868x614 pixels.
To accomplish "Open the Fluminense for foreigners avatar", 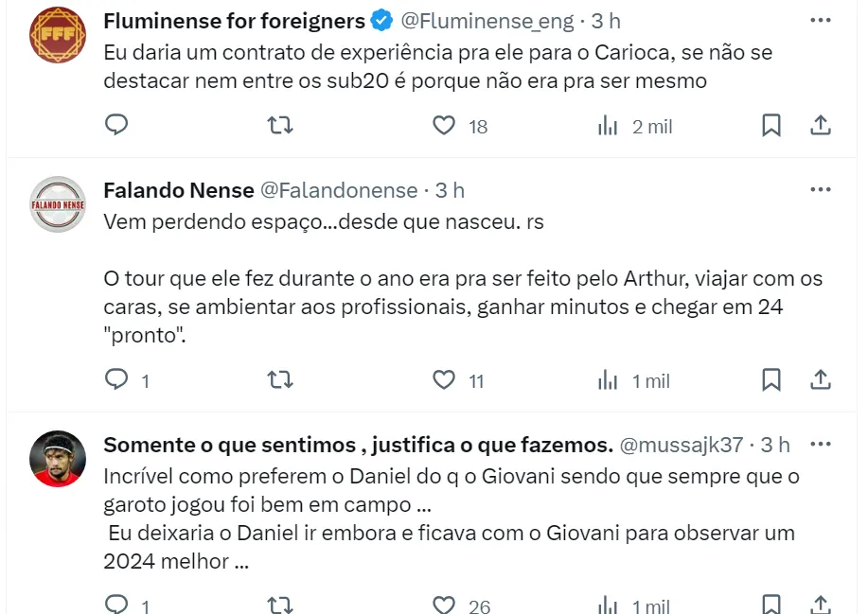I will coord(58,35).
